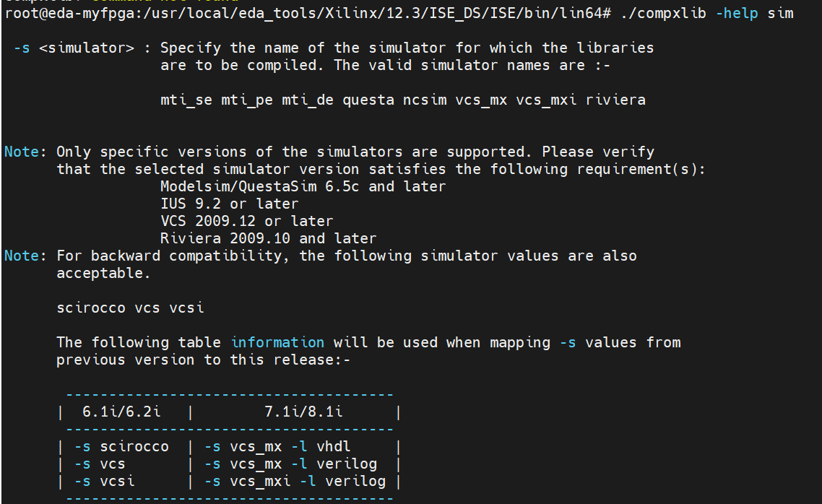Click the "-s" option before <simulator>
822x504 pixels.
pos(22,48)
